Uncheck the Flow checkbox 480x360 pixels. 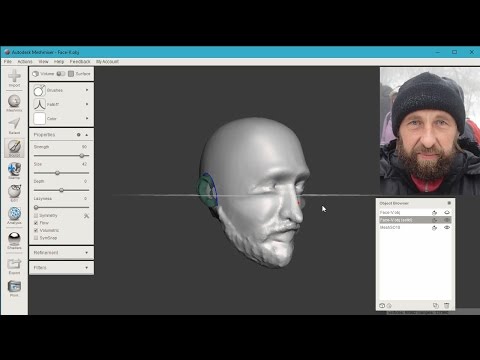tap(36, 223)
